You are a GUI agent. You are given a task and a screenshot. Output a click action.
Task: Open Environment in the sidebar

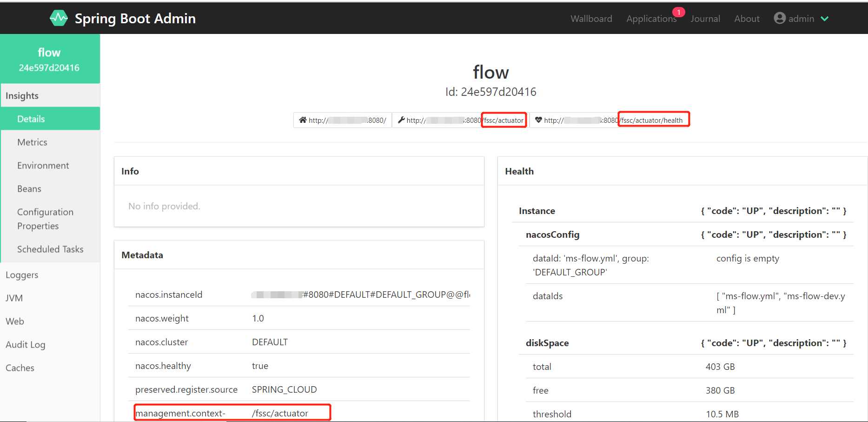point(50,165)
